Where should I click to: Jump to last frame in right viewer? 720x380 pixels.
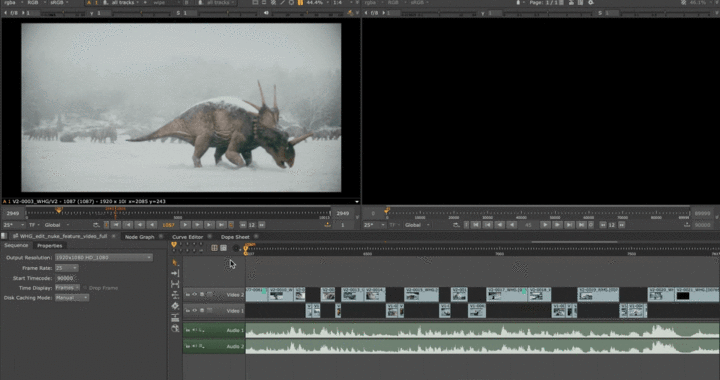(581, 225)
